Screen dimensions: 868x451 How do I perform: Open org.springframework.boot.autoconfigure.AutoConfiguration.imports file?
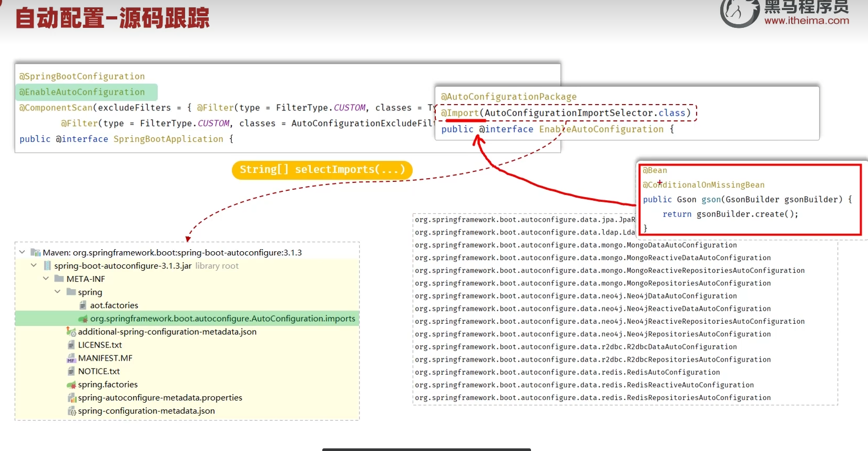[x=222, y=319]
